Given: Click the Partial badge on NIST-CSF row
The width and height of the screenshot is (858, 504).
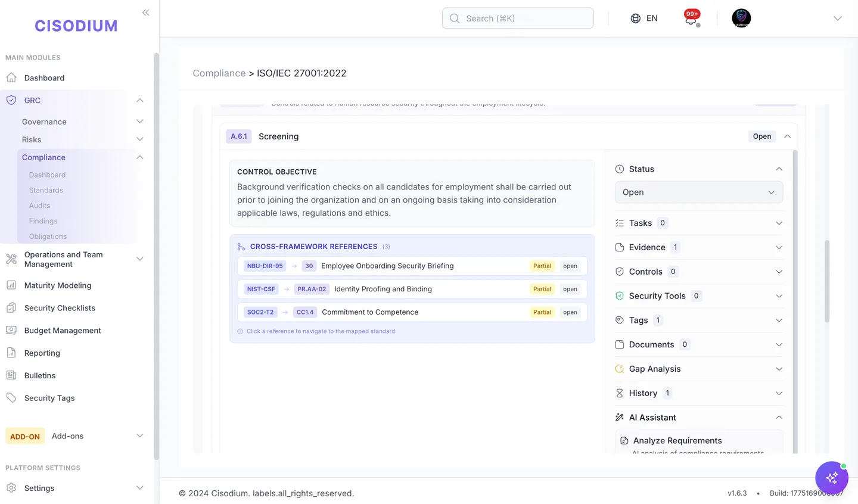Looking at the screenshot, I should click(542, 289).
